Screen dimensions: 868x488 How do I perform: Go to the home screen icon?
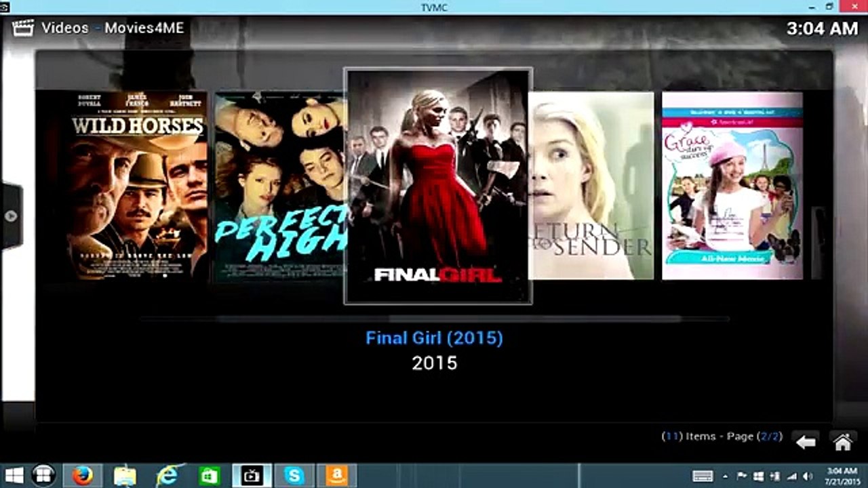843,443
